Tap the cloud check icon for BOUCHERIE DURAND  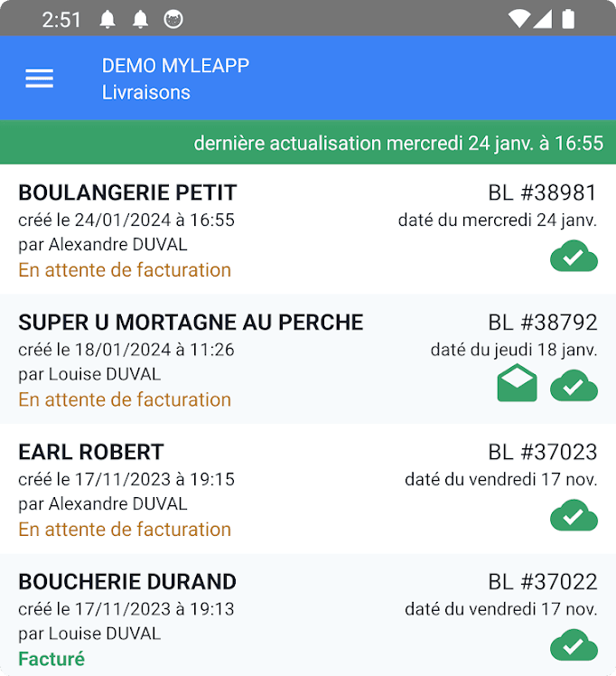pos(574,645)
